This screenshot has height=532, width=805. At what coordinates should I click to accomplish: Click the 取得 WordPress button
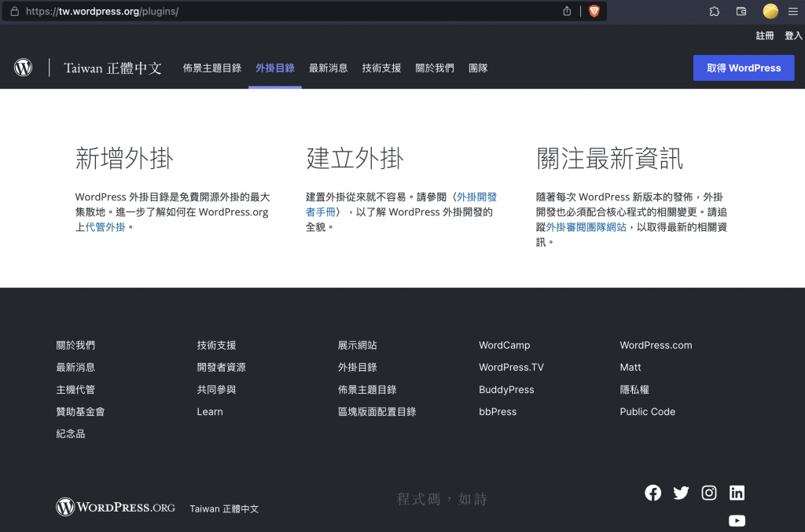pyautogui.click(x=744, y=68)
